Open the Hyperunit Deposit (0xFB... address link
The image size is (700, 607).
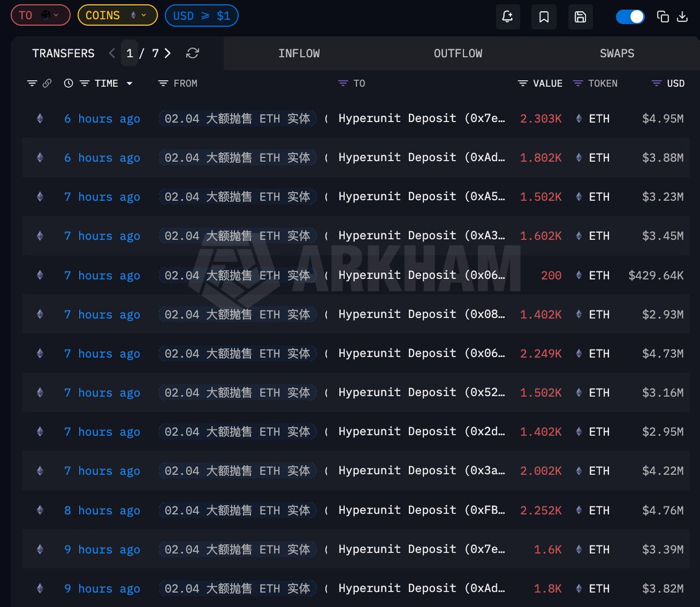click(x=422, y=510)
